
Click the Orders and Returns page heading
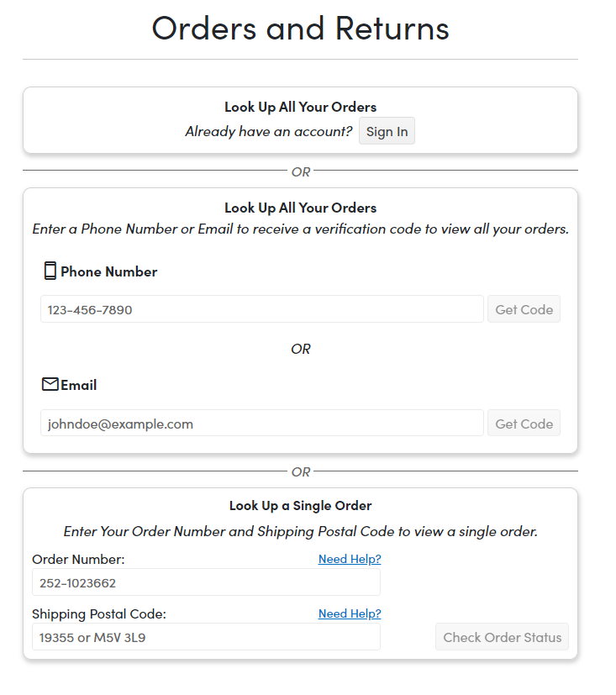click(x=301, y=29)
